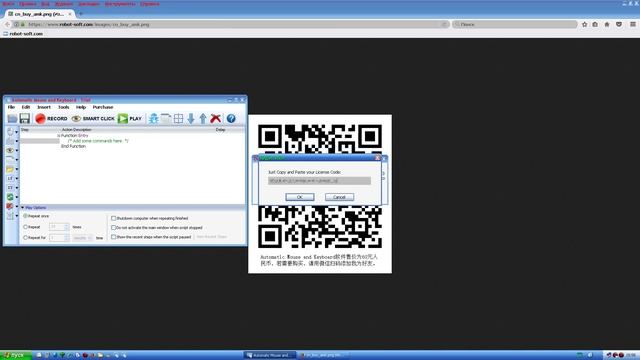640x360 pixels.
Task: Adjust the Repeat for duration stepper
Action: point(67,238)
